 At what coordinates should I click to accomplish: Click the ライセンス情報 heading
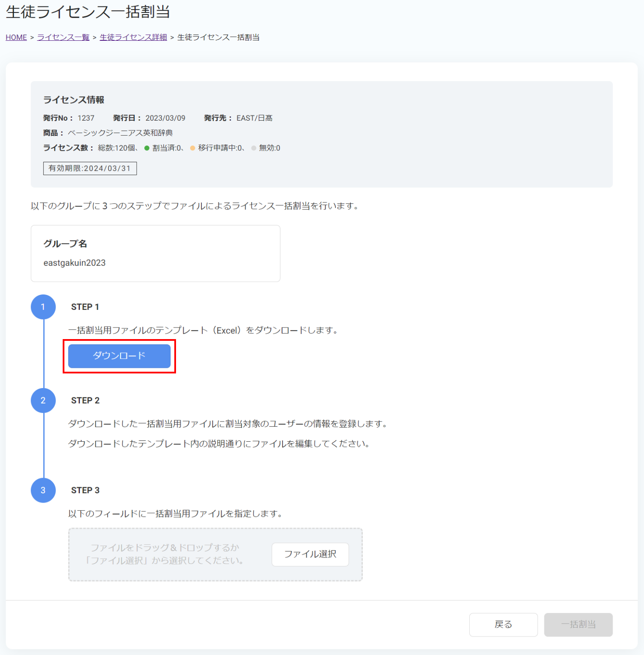tap(74, 100)
